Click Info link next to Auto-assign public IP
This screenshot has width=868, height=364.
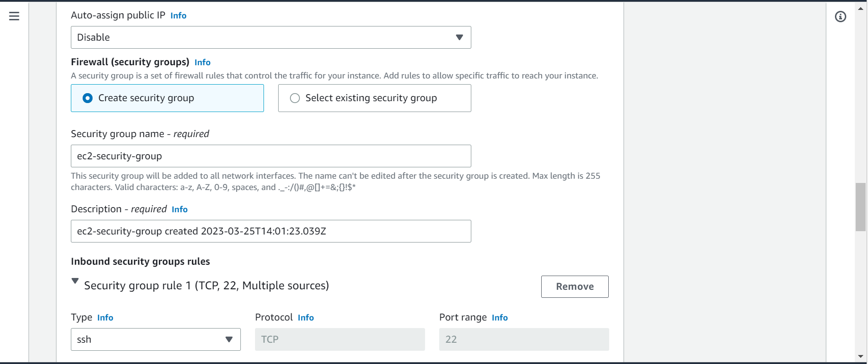(179, 16)
